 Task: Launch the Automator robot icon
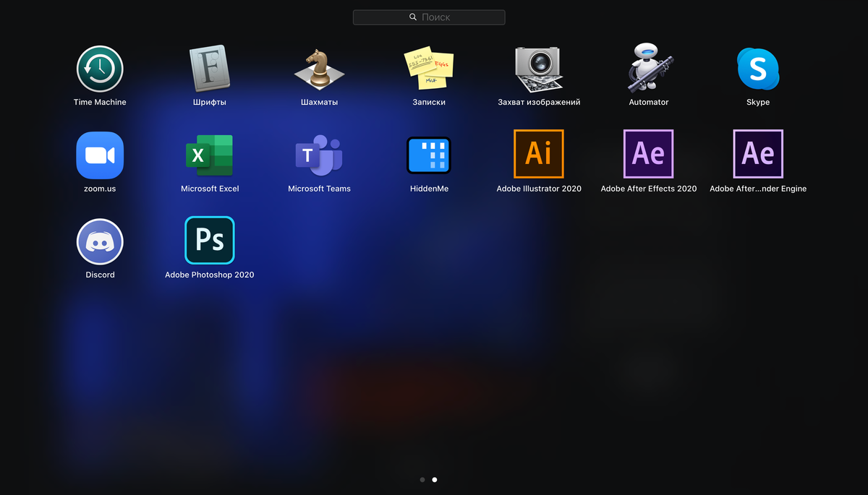coord(649,68)
